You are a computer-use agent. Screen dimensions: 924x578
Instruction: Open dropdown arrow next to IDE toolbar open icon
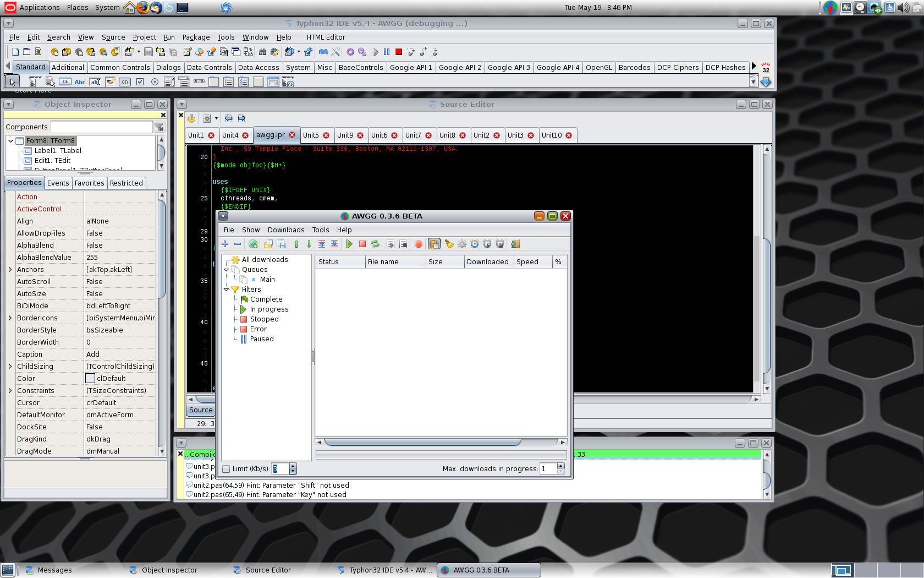click(x=139, y=52)
